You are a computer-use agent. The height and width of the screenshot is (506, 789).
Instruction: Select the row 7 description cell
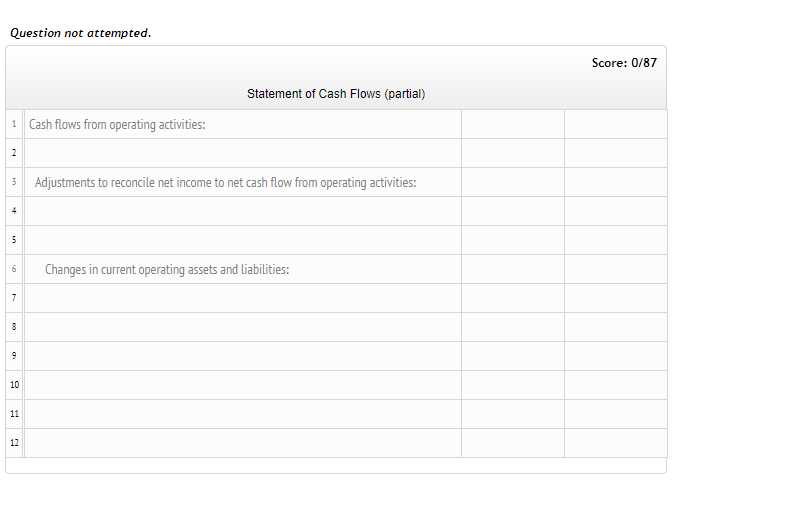click(243, 298)
